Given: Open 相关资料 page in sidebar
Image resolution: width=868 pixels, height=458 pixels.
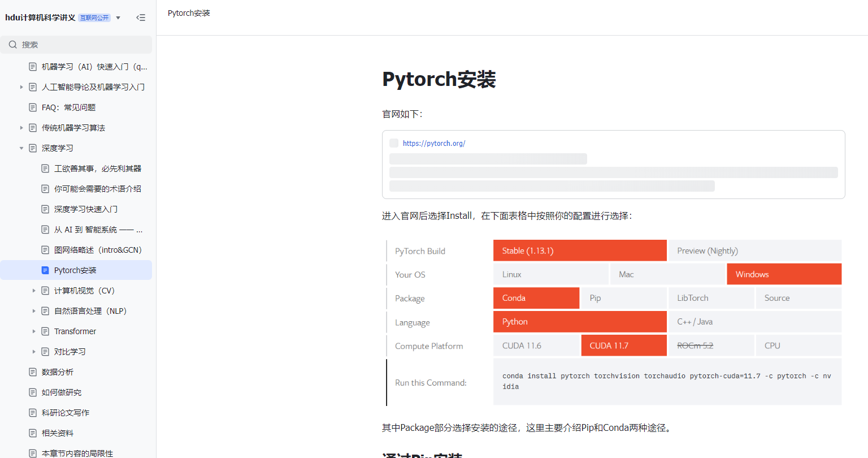Looking at the screenshot, I should [58, 433].
